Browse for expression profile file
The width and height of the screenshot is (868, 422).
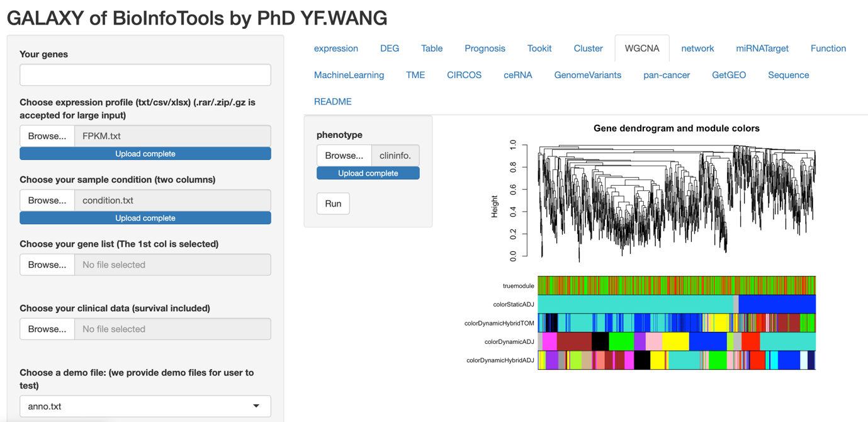47,136
